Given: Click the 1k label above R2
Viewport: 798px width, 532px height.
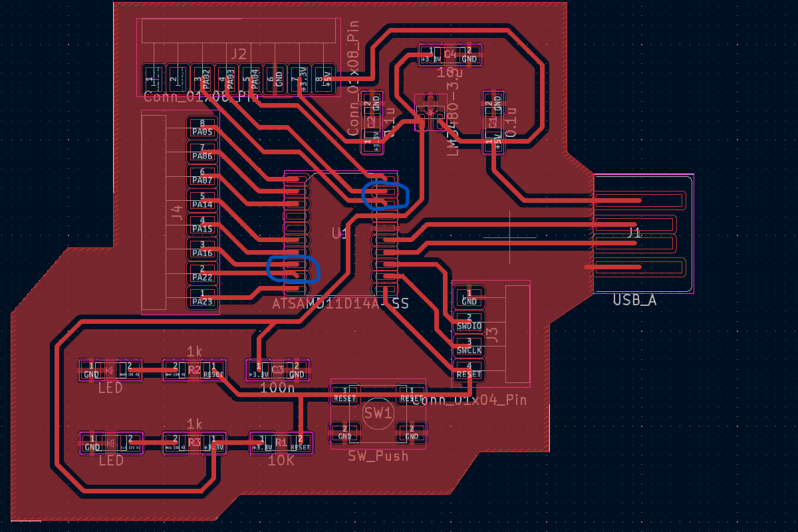Looking at the screenshot, I should [x=194, y=350].
